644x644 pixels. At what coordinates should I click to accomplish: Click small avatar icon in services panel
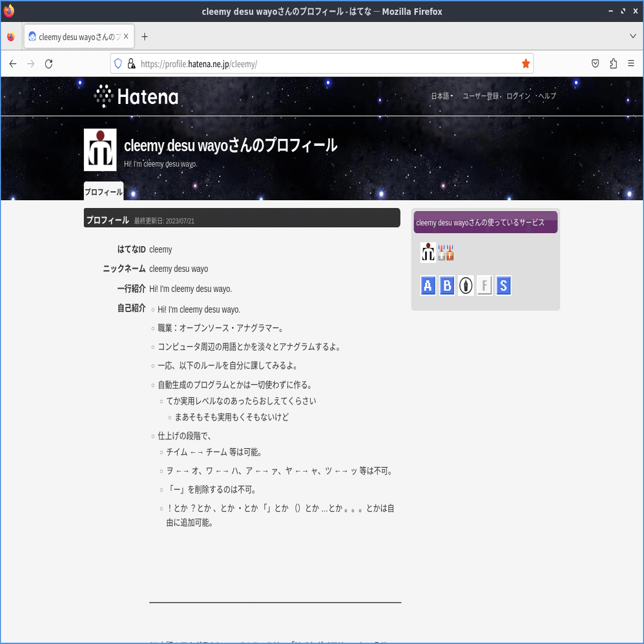[428, 252]
